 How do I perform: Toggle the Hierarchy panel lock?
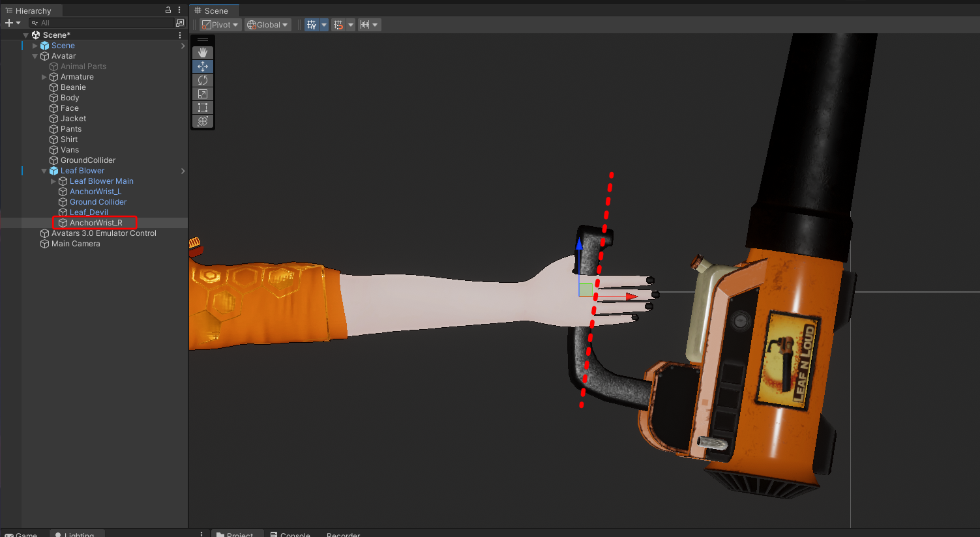point(168,10)
